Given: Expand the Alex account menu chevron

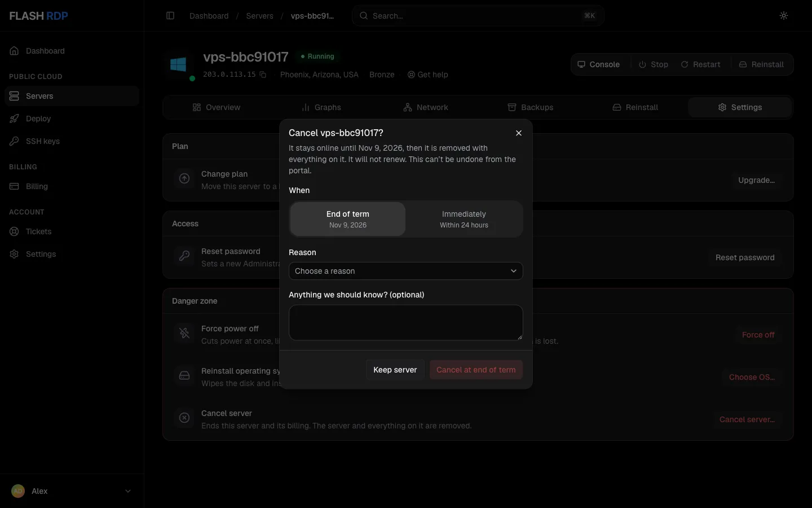Looking at the screenshot, I should [x=128, y=491].
